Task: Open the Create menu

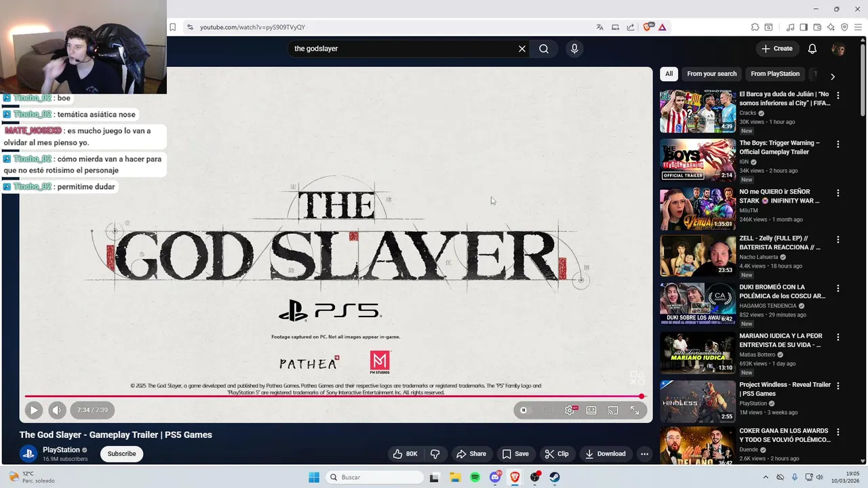Action: pos(776,49)
